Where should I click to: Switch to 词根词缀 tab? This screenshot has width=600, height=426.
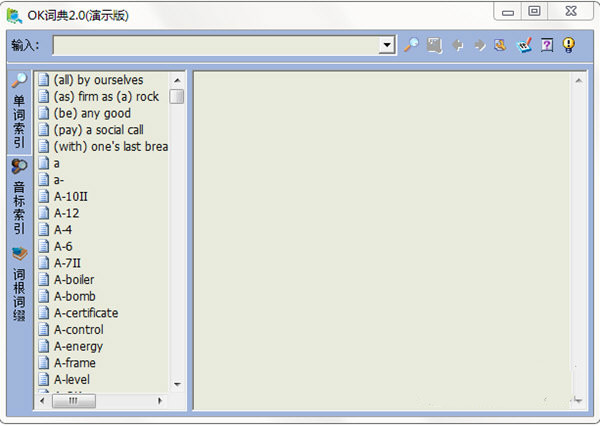point(19,285)
